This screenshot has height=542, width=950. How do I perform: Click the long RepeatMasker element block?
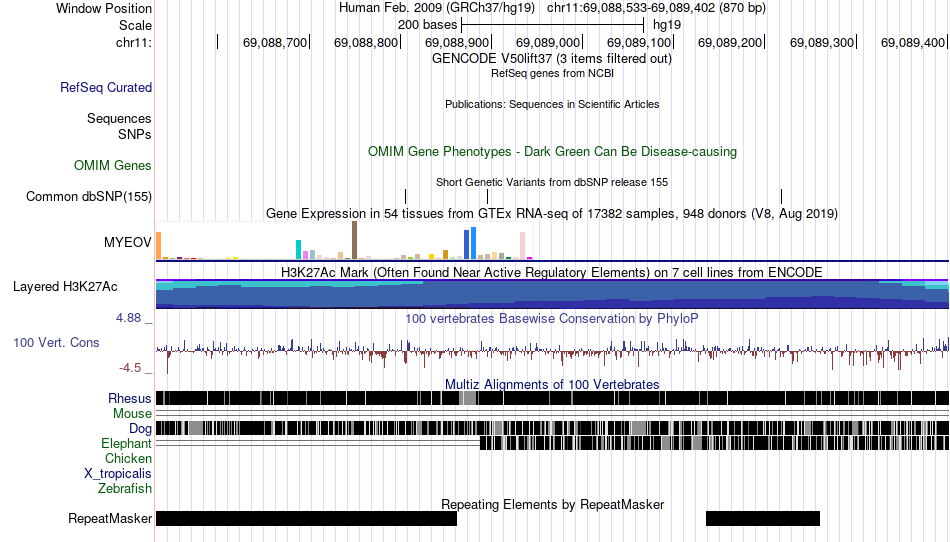click(307, 518)
